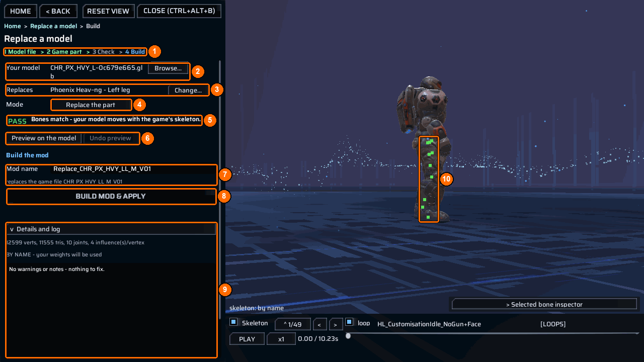The image size is (644, 362).
Task: Browse for a different model file
Action: [x=168, y=68]
